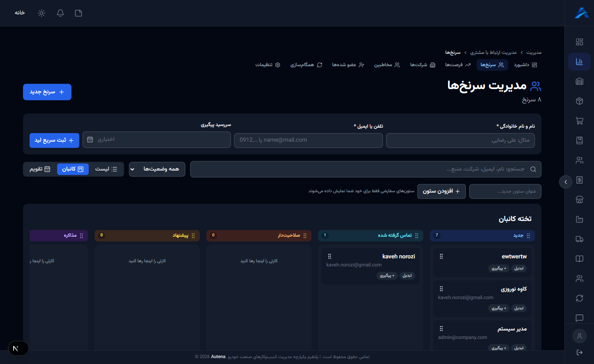Open the شرکت‌ها tab
The image size is (594, 364).
point(423,65)
